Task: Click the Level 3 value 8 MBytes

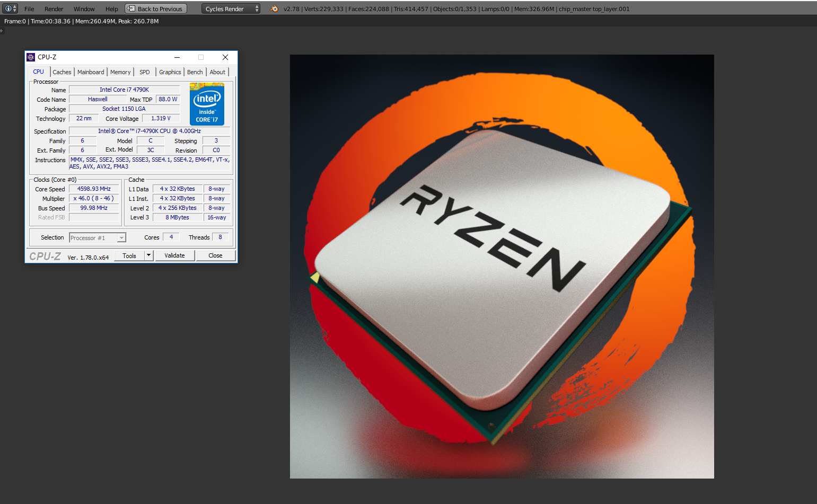Action: click(x=178, y=218)
